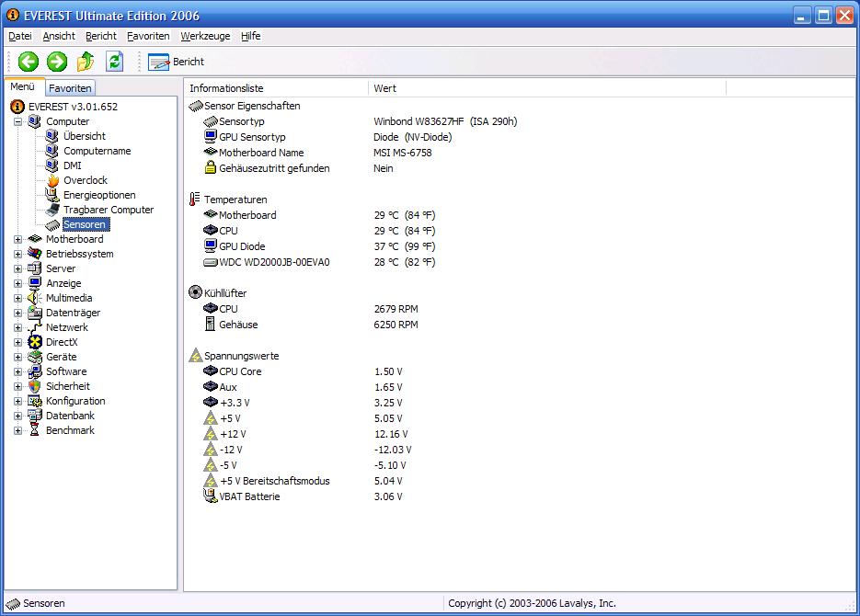Click the Server icon in tree
The width and height of the screenshot is (860, 616).
[35, 268]
